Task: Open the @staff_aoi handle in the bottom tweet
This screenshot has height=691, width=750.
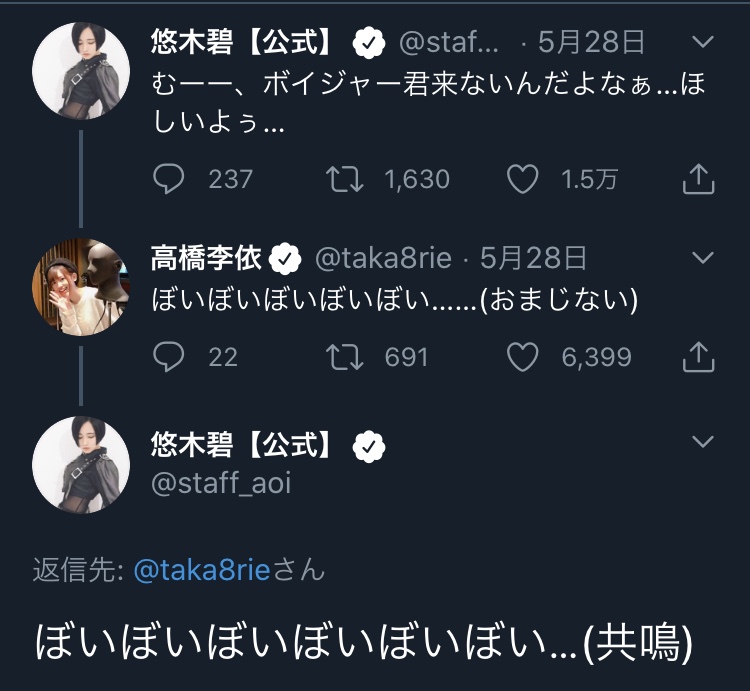Action: 221,483
